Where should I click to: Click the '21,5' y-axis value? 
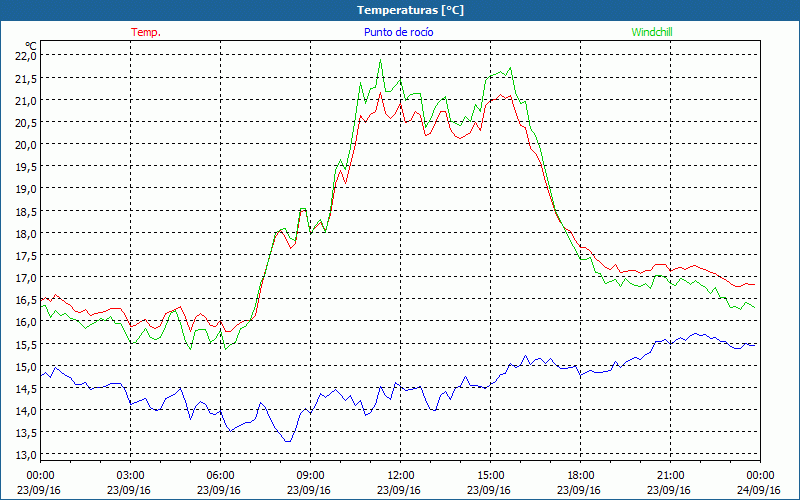(26, 78)
